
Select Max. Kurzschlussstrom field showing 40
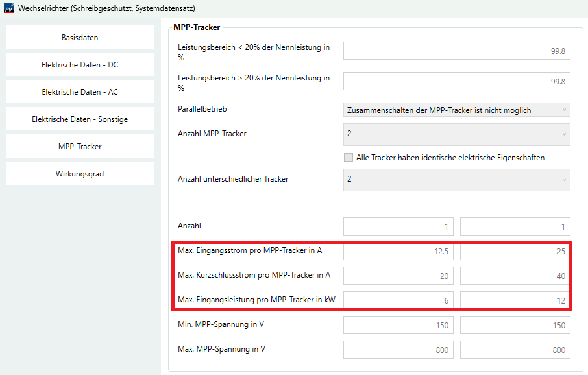click(x=515, y=276)
